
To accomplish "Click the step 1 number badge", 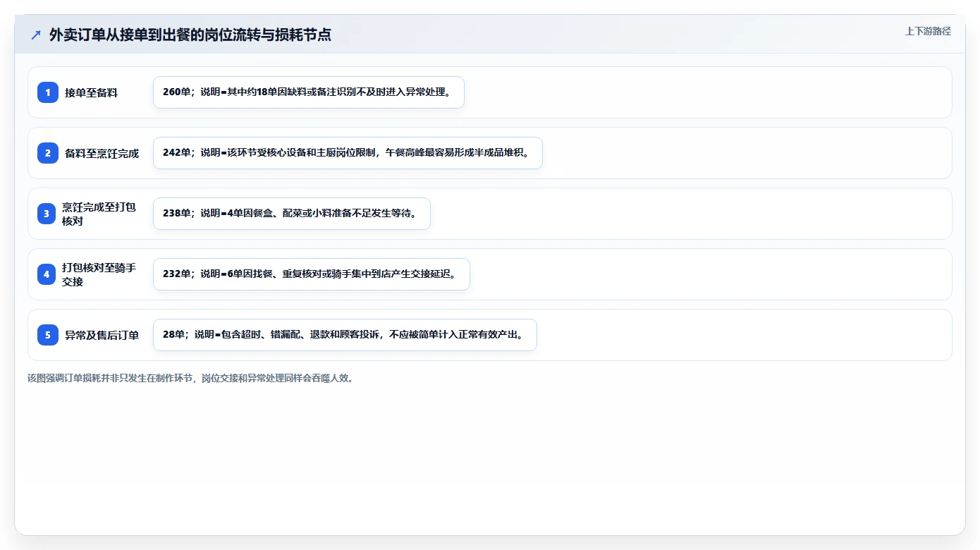I will 48,92.
